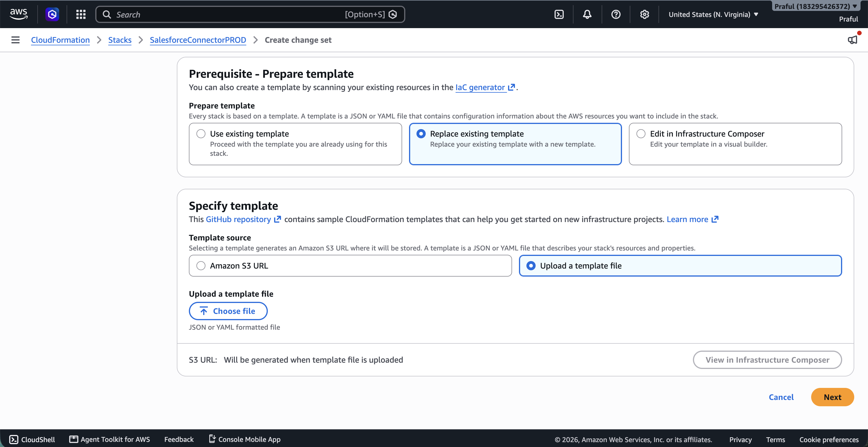Select the Amazon S3 URL radio

[x=201, y=266]
